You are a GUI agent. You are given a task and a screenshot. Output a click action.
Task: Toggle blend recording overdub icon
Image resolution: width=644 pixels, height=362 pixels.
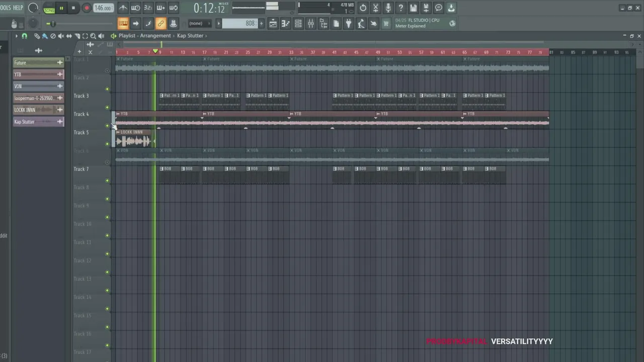160,8
